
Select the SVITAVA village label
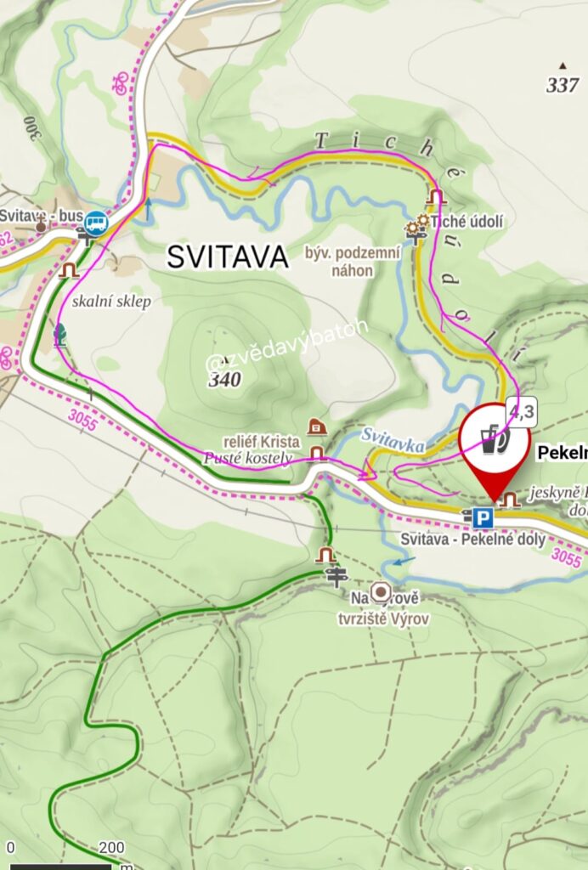coord(228,257)
